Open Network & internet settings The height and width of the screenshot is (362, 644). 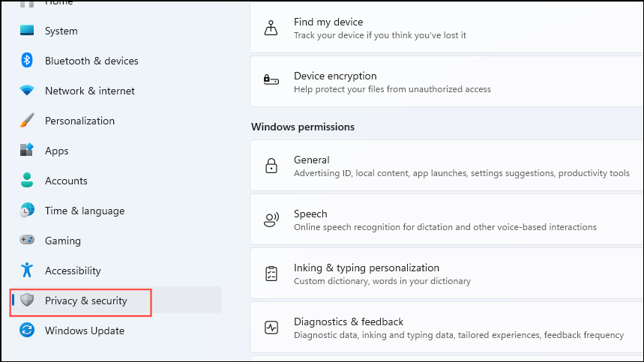pos(115,91)
